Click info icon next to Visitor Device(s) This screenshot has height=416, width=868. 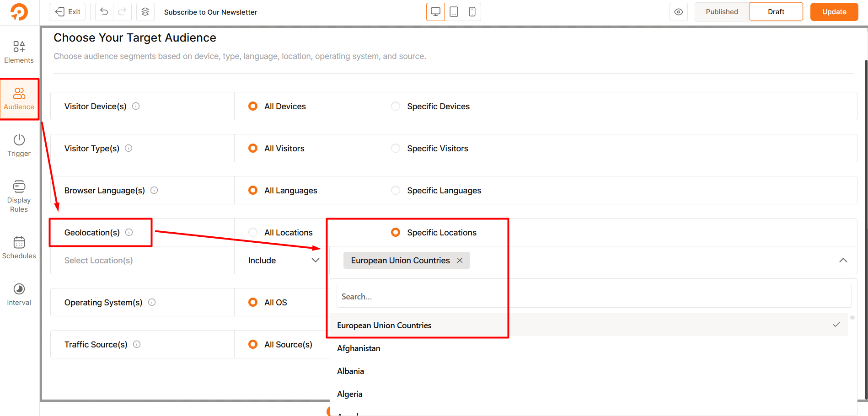click(x=136, y=106)
